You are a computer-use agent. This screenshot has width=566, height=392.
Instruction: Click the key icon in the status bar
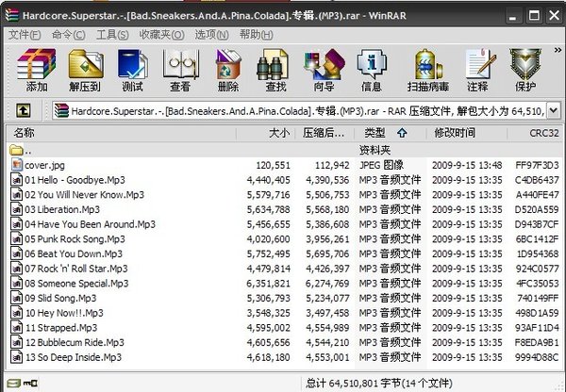click(x=30, y=383)
